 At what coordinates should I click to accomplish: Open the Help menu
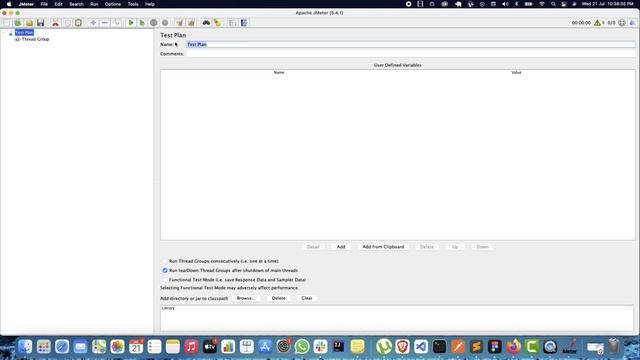pyautogui.click(x=150, y=4)
